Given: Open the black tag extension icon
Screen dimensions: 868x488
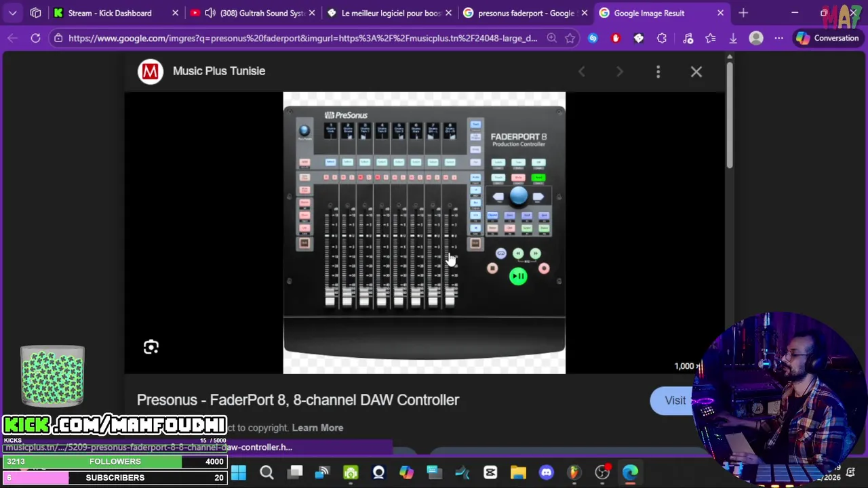Looking at the screenshot, I should click(x=639, y=38).
